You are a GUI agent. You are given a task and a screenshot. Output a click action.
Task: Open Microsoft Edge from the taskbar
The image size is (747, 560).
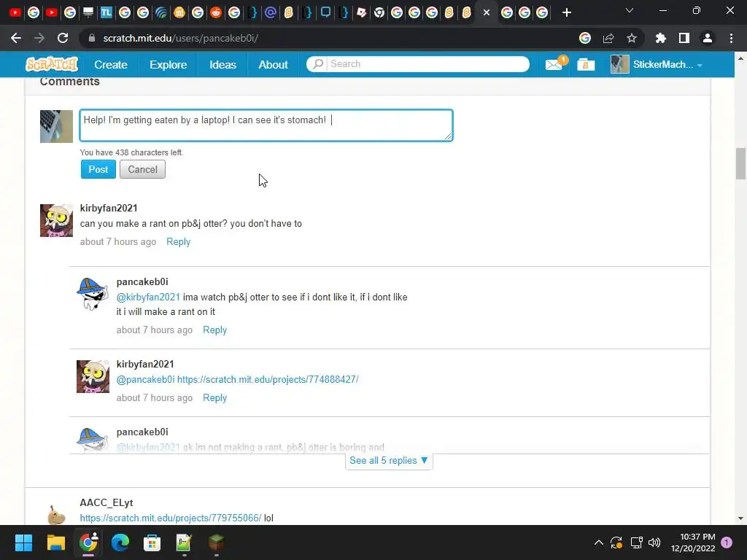120,542
